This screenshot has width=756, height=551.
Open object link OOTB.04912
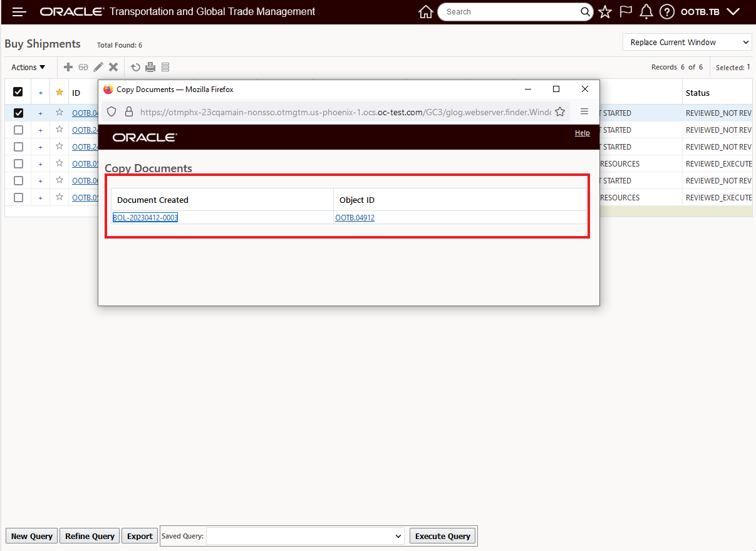tap(355, 218)
